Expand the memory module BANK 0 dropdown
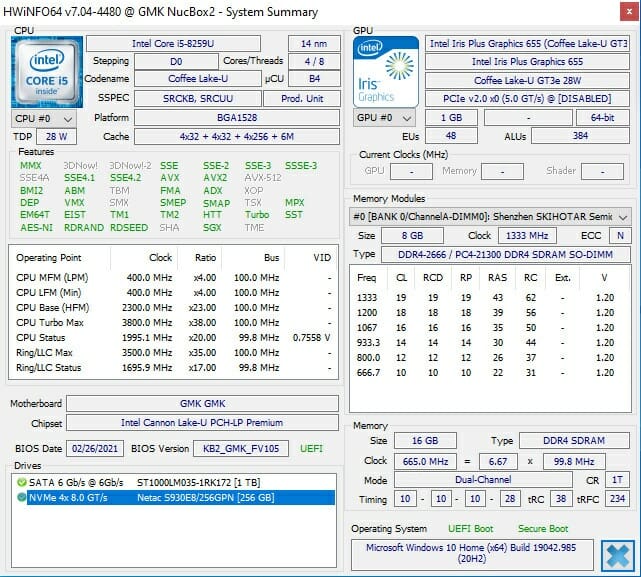 pyautogui.click(x=490, y=217)
